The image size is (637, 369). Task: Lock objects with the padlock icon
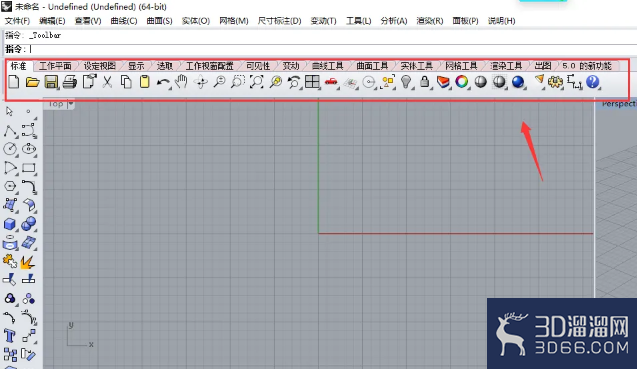[425, 82]
